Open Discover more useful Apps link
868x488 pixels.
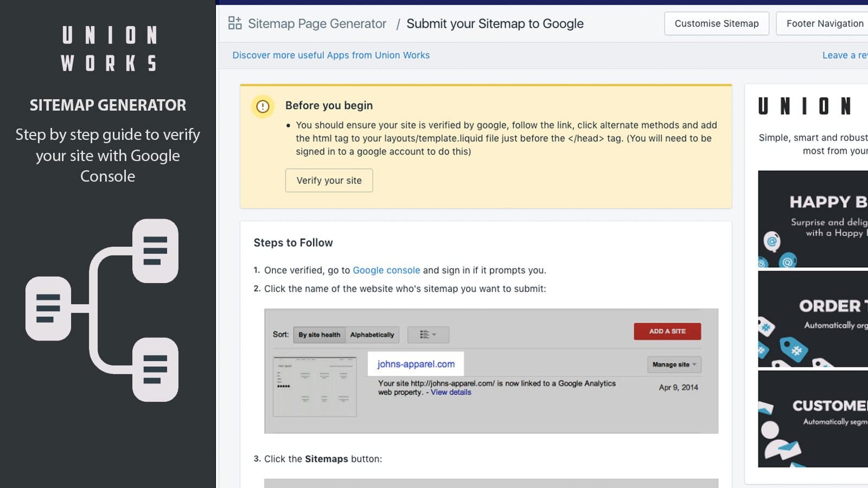point(331,55)
